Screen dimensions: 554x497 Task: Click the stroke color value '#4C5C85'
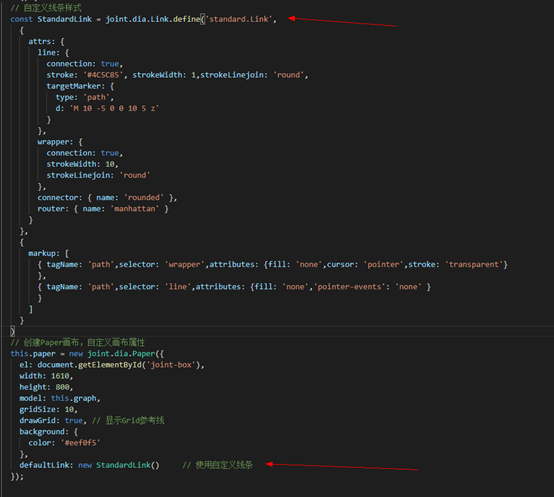click(x=103, y=75)
